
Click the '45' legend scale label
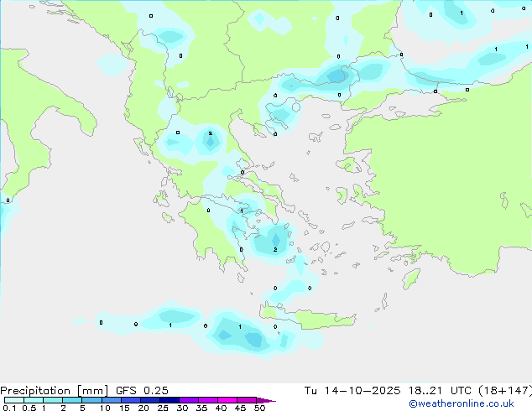(240, 408)
